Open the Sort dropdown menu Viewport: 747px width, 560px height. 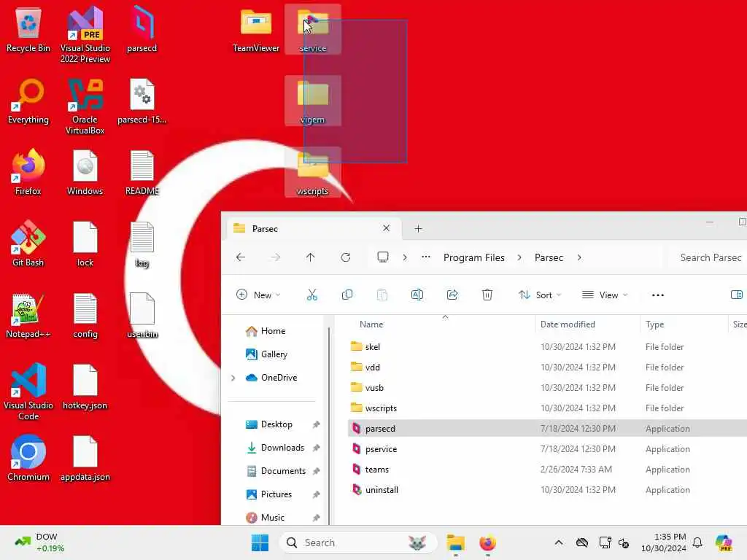pyautogui.click(x=540, y=295)
